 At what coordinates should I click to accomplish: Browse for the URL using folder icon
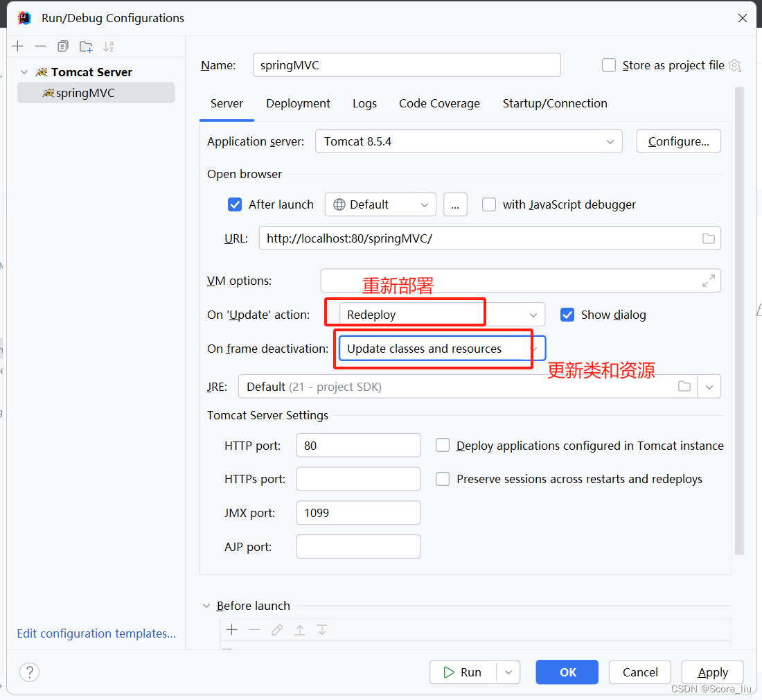pos(709,238)
